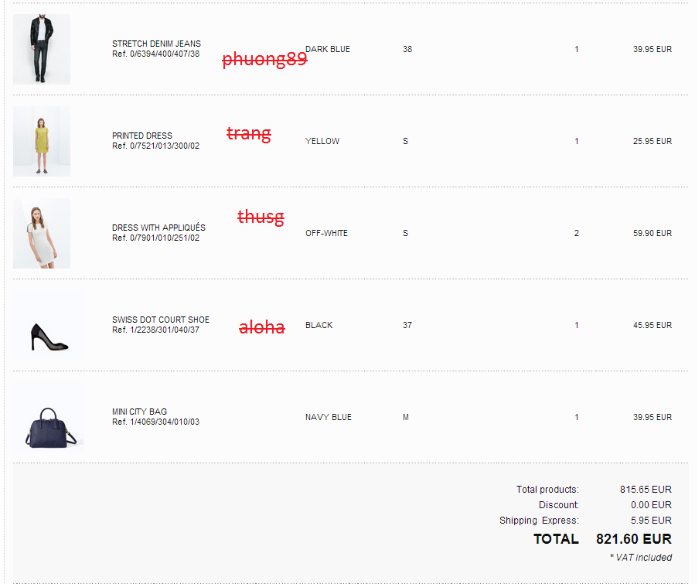Click the NAVY BLUE color label

click(x=328, y=417)
